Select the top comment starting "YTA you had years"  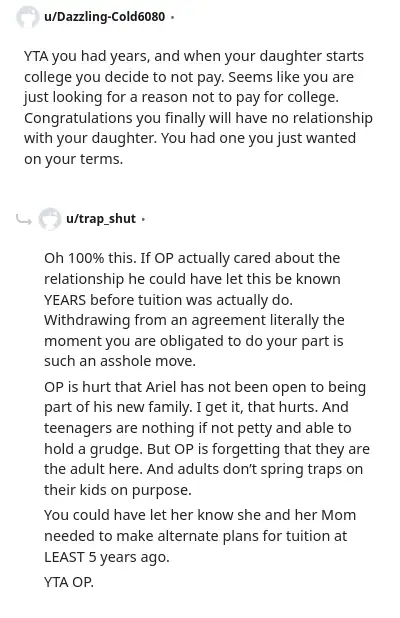[x=198, y=108]
